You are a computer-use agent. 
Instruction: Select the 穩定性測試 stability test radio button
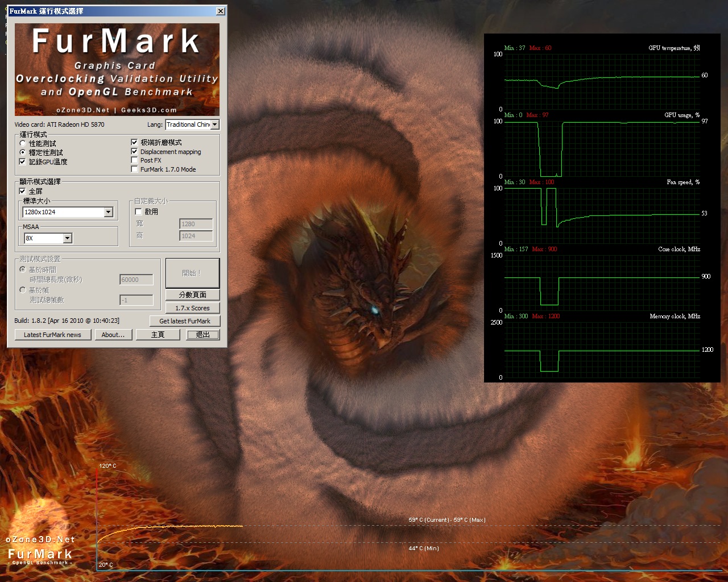click(x=23, y=152)
